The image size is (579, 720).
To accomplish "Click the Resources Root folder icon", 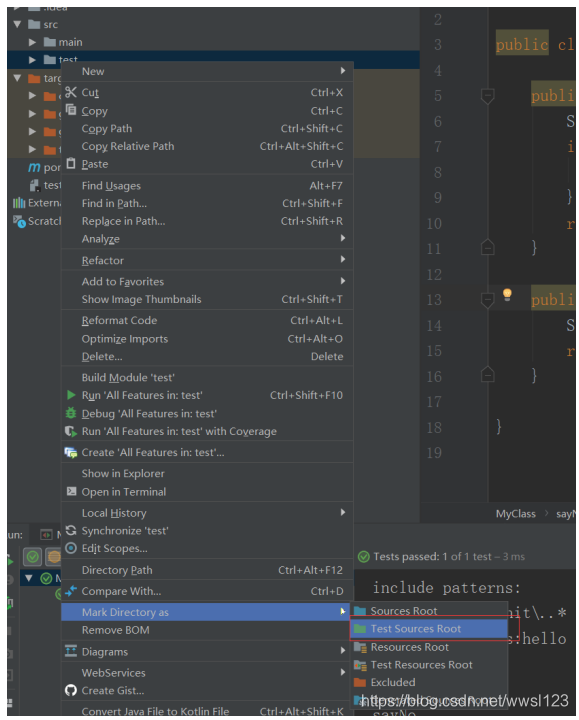I will 360,647.
